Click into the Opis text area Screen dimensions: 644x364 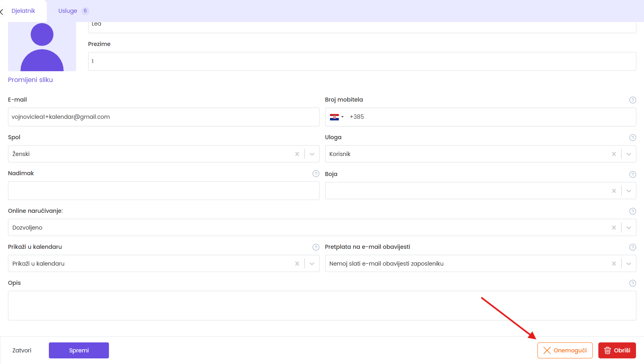tap(322, 306)
